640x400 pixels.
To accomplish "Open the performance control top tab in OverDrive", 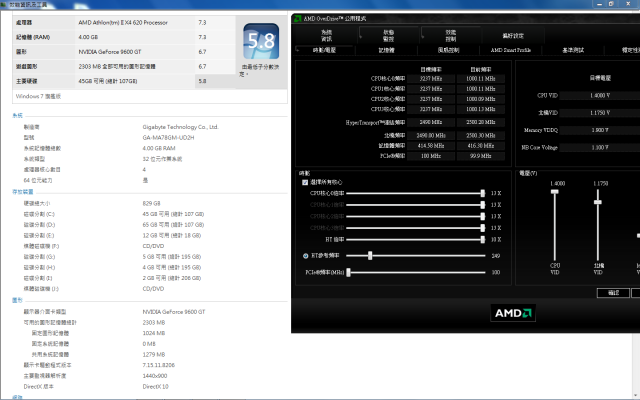I will pos(451,36).
